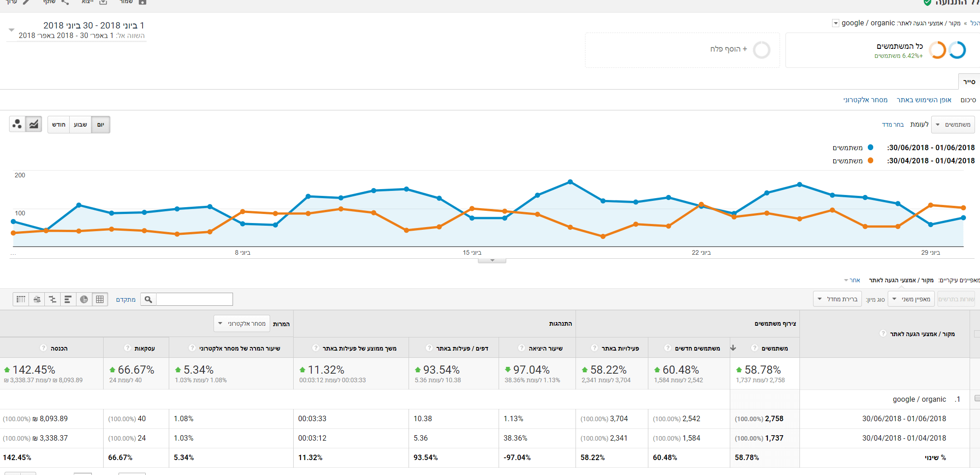Open the מאפיין משני secondary dimension dropdown
This screenshot has width=980, height=475.
pos(911,299)
